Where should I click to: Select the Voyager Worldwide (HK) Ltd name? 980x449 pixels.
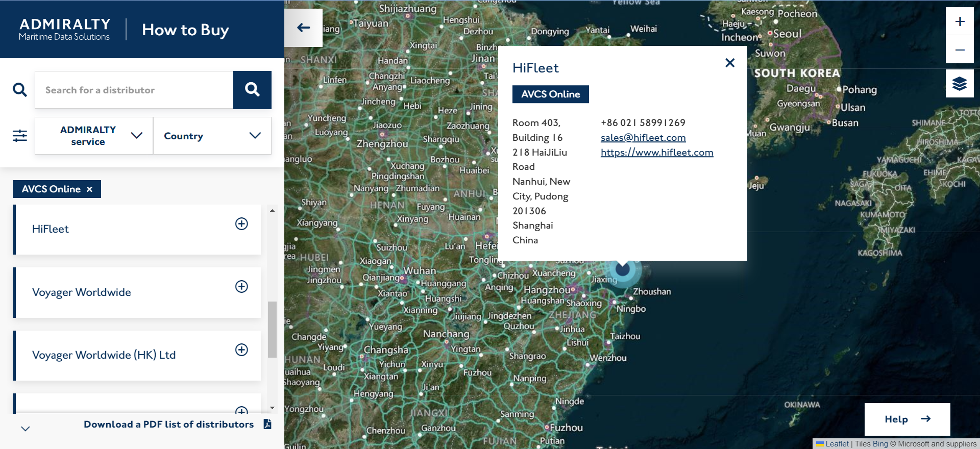tap(104, 355)
